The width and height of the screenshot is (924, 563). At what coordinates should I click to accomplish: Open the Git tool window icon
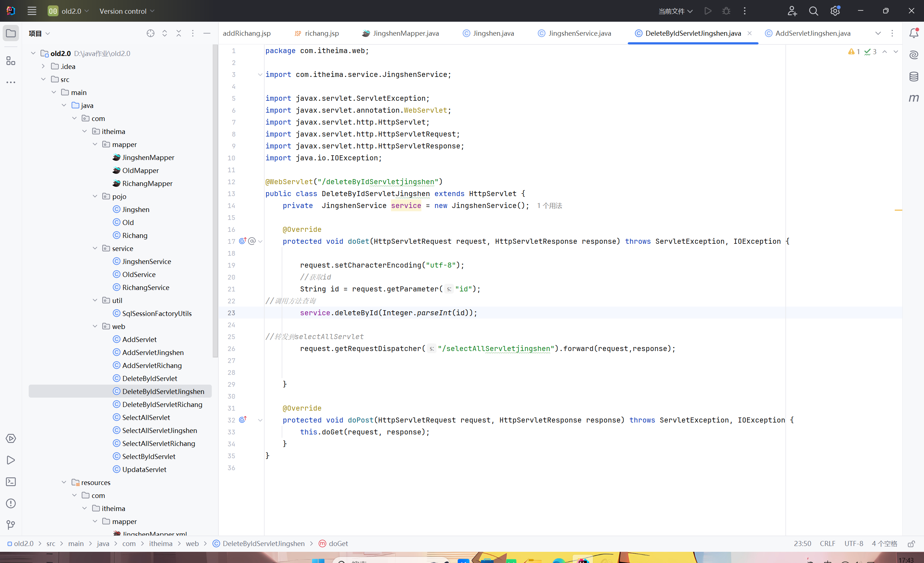[x=11, y=525]
